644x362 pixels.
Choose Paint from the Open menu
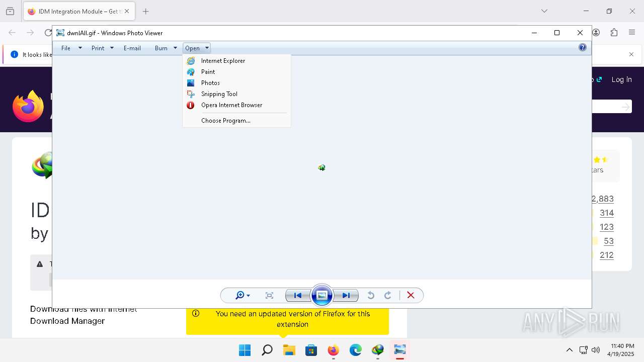point(236,72)
